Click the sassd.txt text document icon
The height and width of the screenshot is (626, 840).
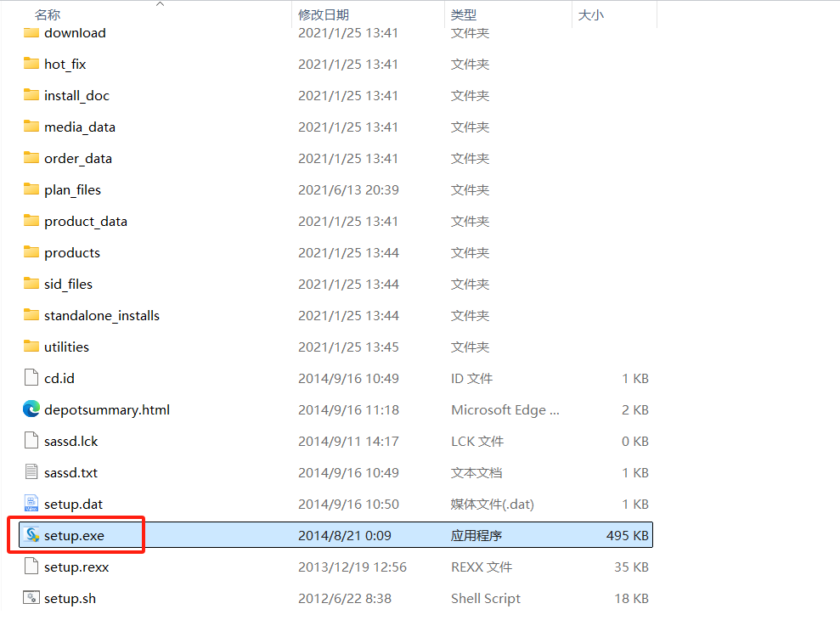coord(31,472)
